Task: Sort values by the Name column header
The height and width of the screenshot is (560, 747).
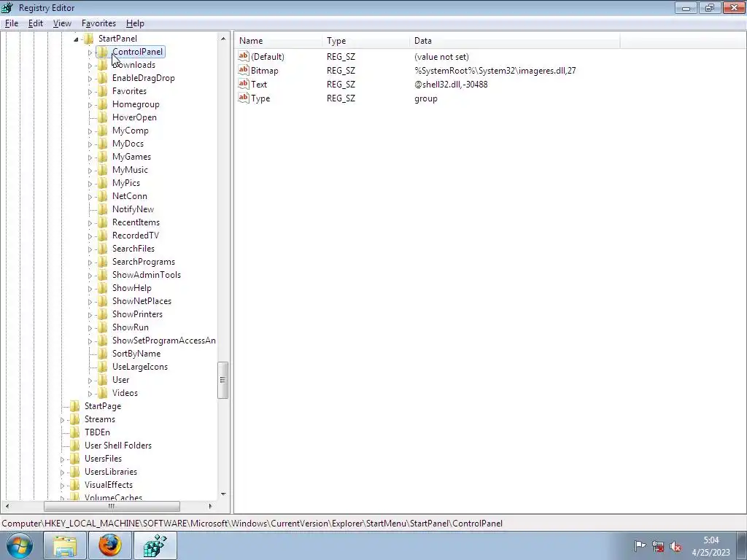Action: click(x=278, y=41)
